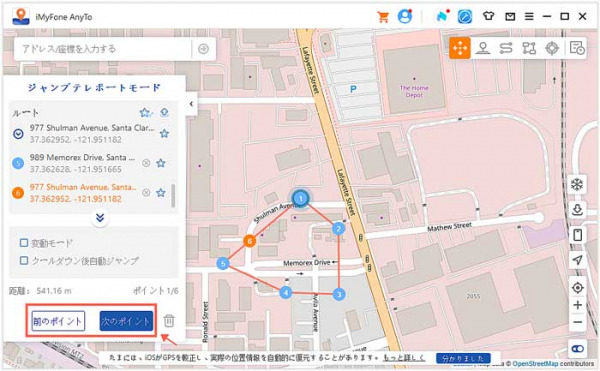Image resolution: width=600 pixels, height=371 pixels.
Task: Check クールダウン後自動ジャンプ option
Action: 24,260
